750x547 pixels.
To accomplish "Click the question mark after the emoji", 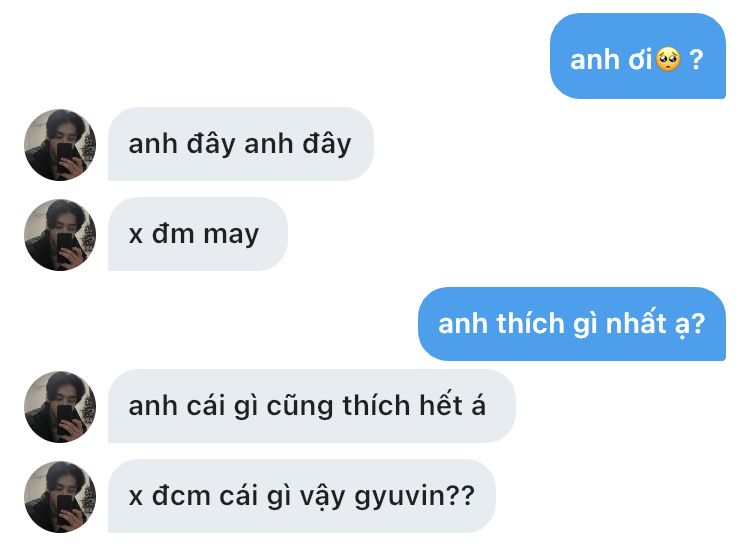I will pyautogui.click(x=696, y=60).
